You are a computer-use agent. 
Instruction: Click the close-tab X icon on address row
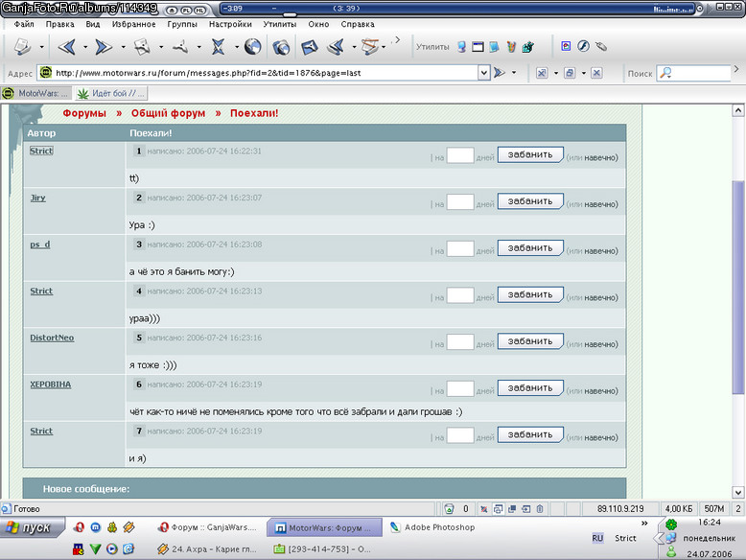(x=596, y=73)
